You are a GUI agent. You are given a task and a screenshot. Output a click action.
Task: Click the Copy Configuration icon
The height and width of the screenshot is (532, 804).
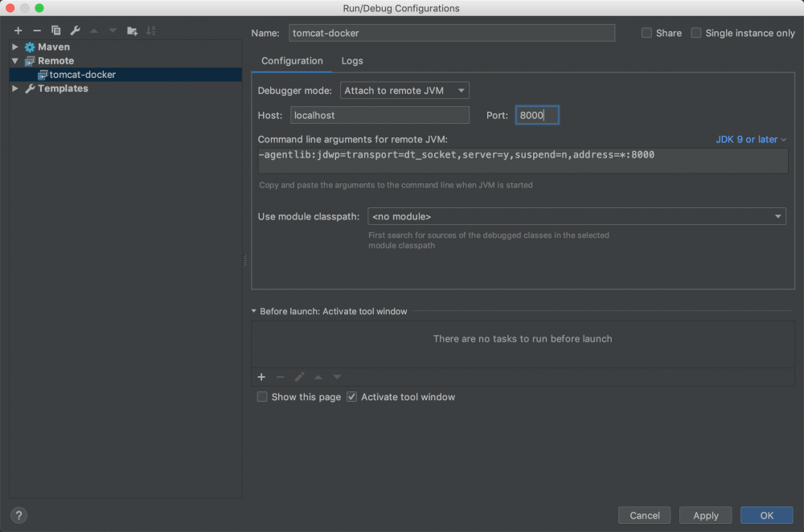click(x=55, y=31)
